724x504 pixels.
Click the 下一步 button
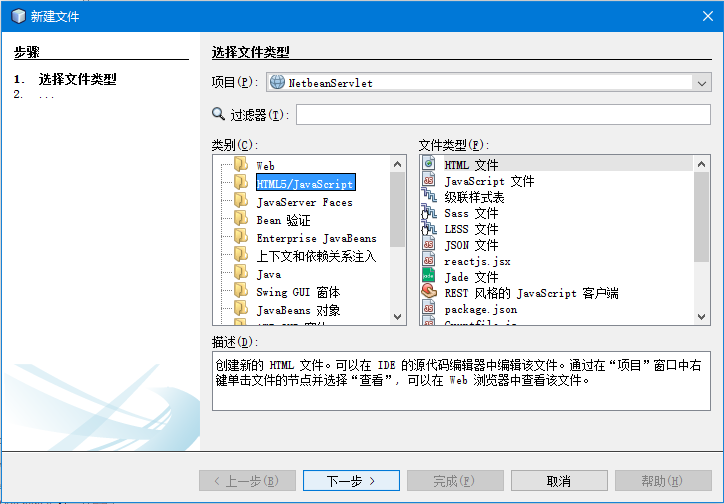[x=351, y=481]
